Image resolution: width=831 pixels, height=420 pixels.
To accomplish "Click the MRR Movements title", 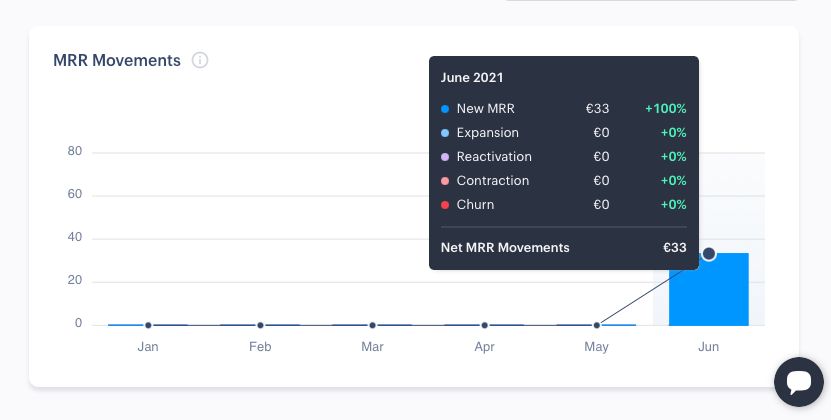I will (117, 60).
